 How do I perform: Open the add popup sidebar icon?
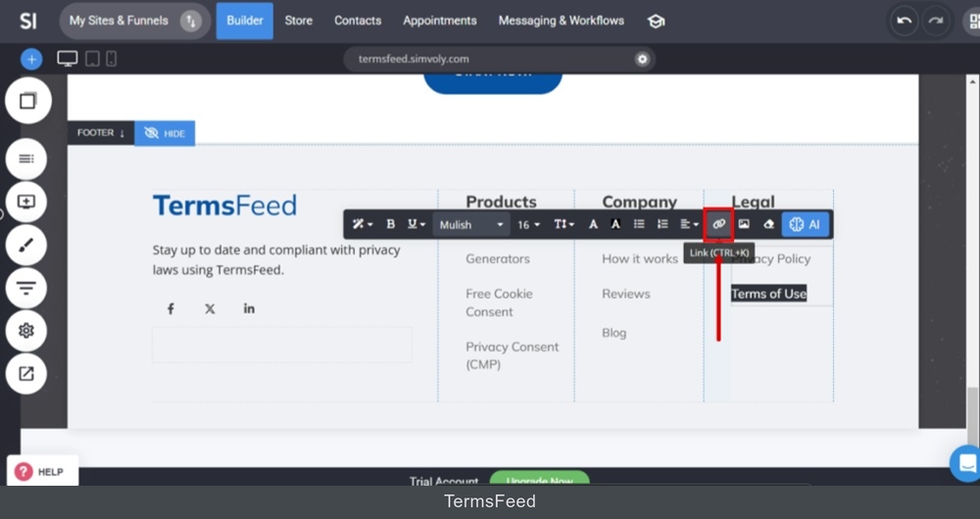coord(26,202)
